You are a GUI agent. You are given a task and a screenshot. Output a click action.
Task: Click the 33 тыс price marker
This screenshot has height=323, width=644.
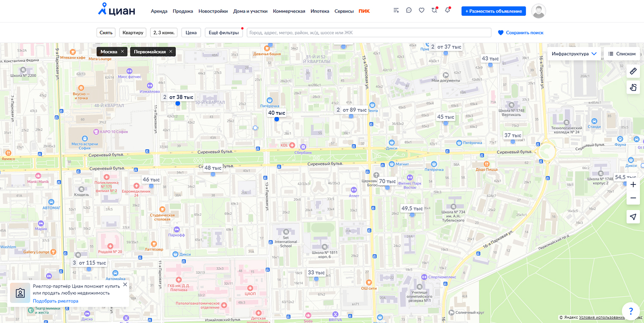coord(316,273)
